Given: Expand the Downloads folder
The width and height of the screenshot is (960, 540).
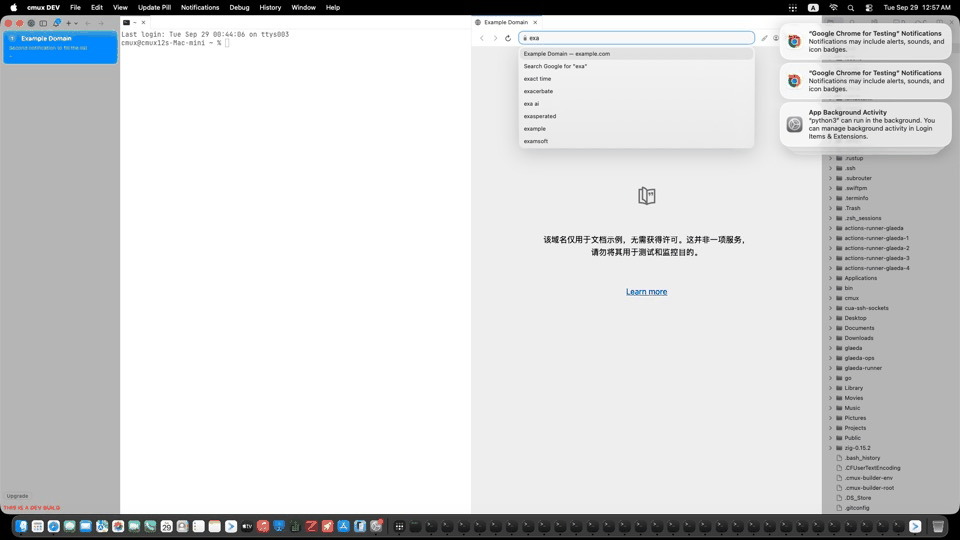Looking at the screenshot, I should (x=831, y=339).
